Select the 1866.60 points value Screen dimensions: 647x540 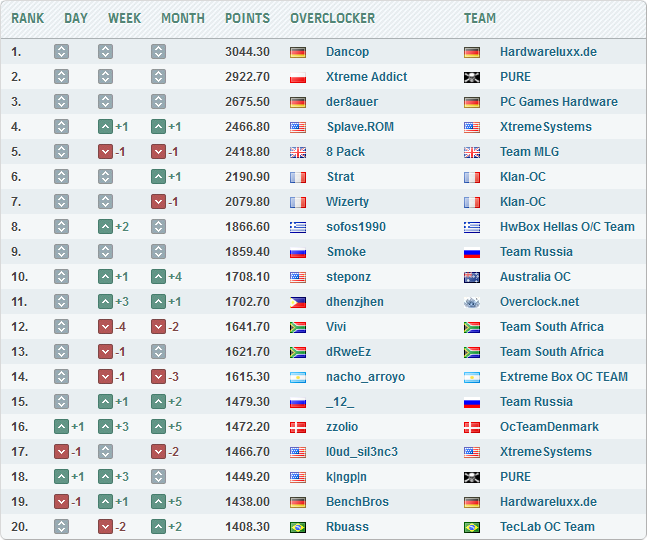(x=247, y=227)
